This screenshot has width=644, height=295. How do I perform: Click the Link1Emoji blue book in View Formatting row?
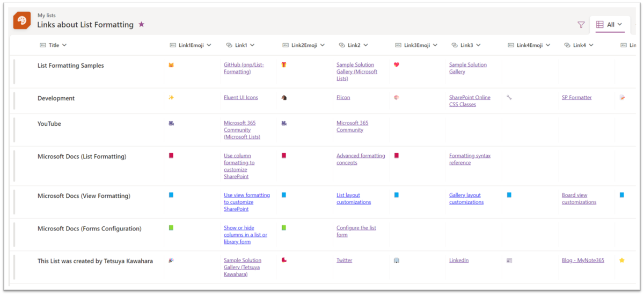coord(171,195)
